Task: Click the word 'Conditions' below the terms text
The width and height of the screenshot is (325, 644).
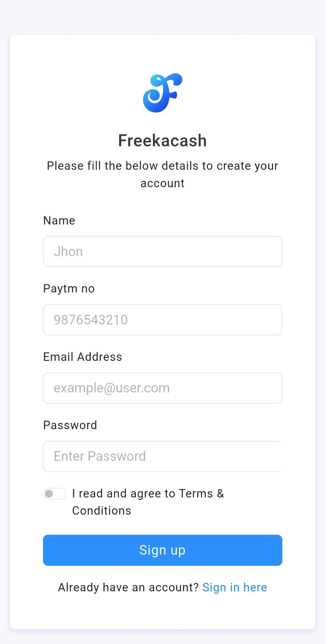Action: coord(102,511)
